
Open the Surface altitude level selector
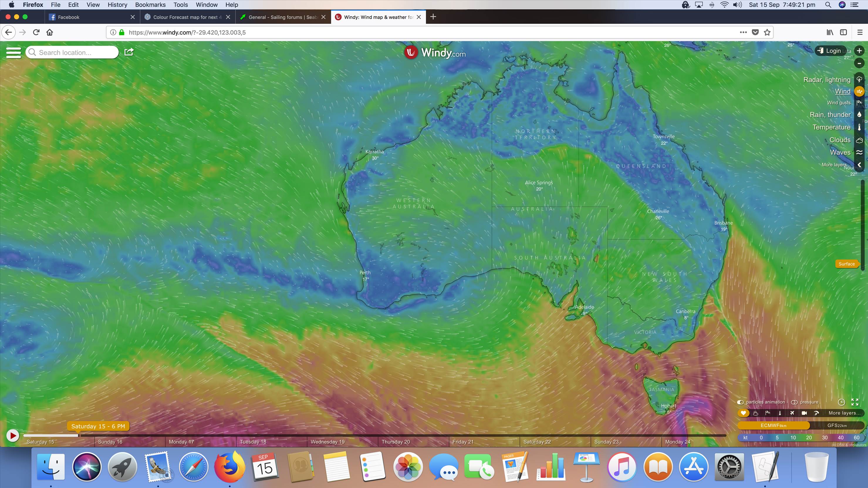point(847,264)
